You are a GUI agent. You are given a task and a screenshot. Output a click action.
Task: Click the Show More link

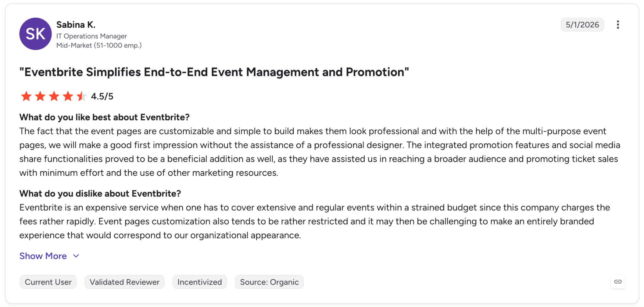point(43,256)
